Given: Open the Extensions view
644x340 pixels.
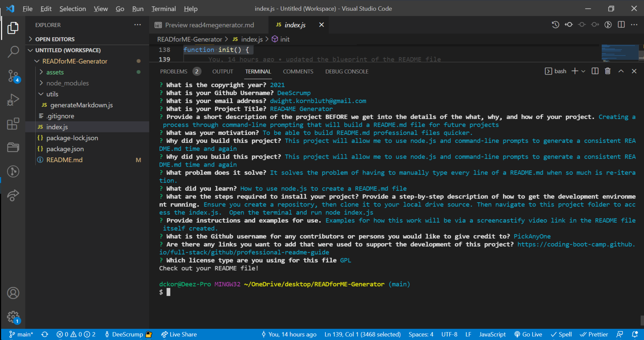Looking at the screenshot, I should tap(13, 123).
